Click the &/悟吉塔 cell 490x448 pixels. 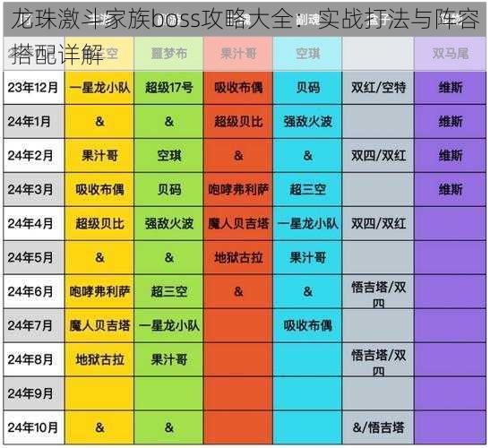coord(378,427)
